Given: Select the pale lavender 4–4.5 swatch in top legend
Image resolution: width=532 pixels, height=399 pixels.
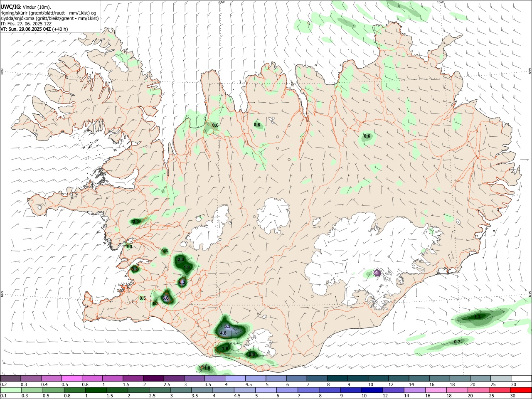Looking at the screenshot, I should pyautogui.click(x=235, y=378).
